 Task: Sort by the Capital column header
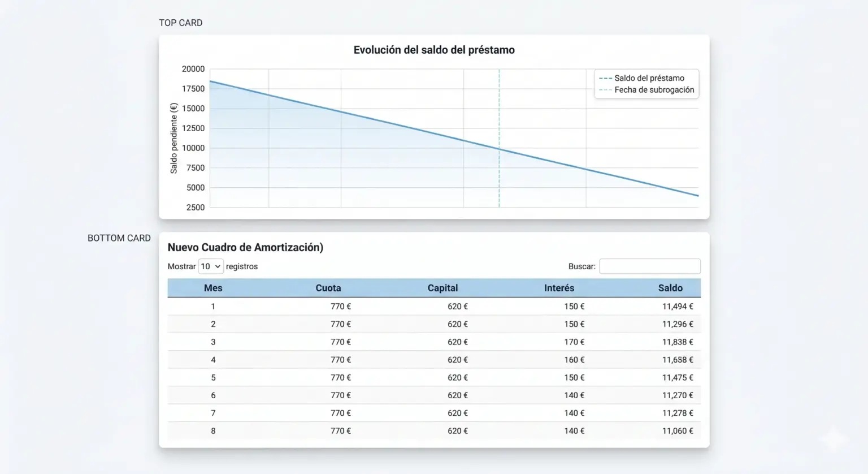tap(442, 288)
